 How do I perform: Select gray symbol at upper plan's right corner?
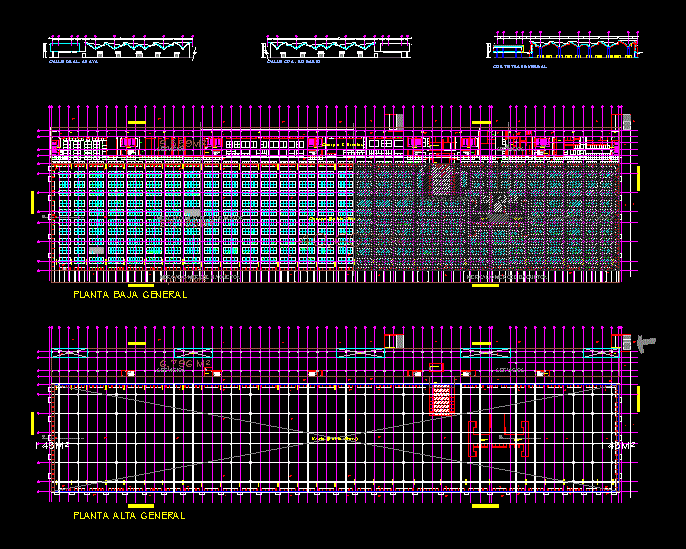coord(646,342)
